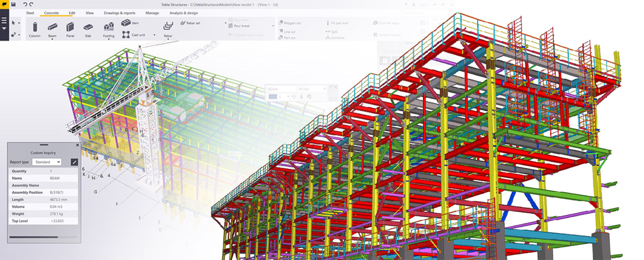Viewport: 644px width, 260px height.
Task: Undo the last action
Action: click(25, 4)
